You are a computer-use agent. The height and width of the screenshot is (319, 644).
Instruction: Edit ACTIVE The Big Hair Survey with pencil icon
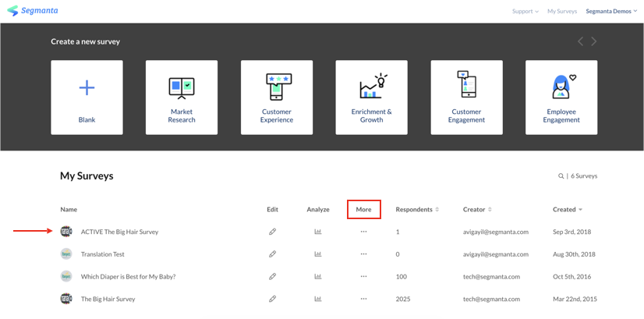(272, 232)
